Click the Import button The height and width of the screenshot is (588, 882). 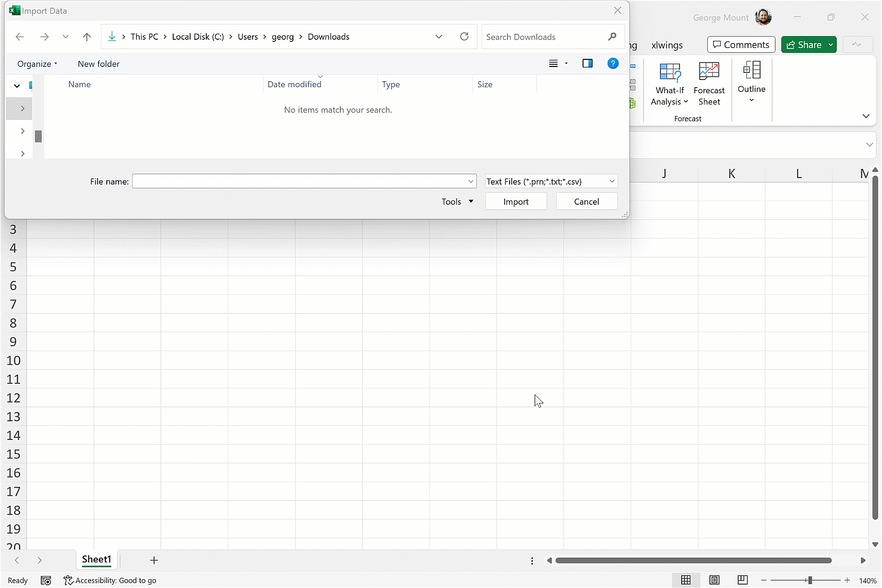coord(516,201)
